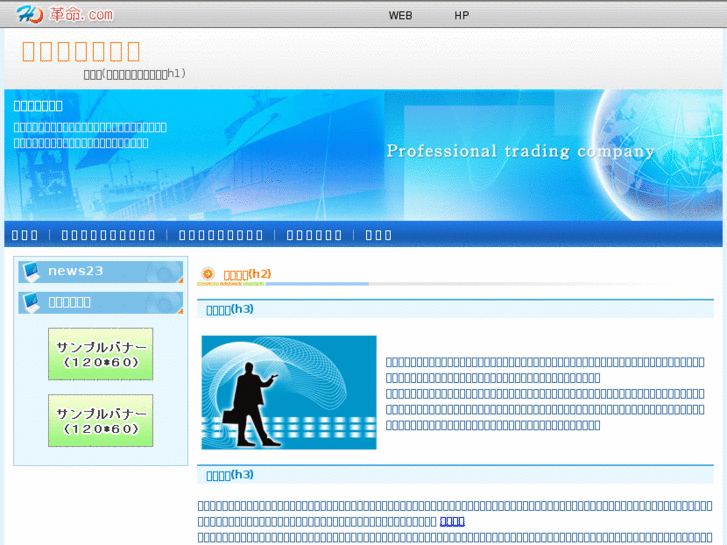Select the first item in blue navigation bar

25,235
